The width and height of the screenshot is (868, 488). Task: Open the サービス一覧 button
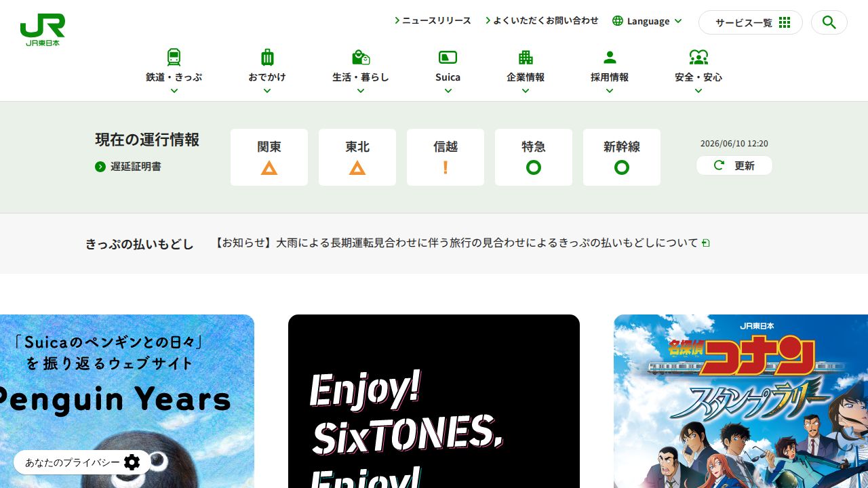pyautogui.click(x=751, y=22)
